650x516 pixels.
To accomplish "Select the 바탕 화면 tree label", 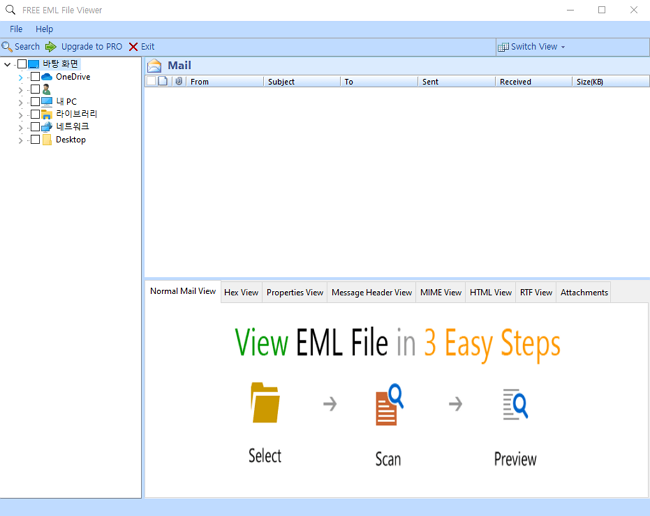I will (61, 64).
